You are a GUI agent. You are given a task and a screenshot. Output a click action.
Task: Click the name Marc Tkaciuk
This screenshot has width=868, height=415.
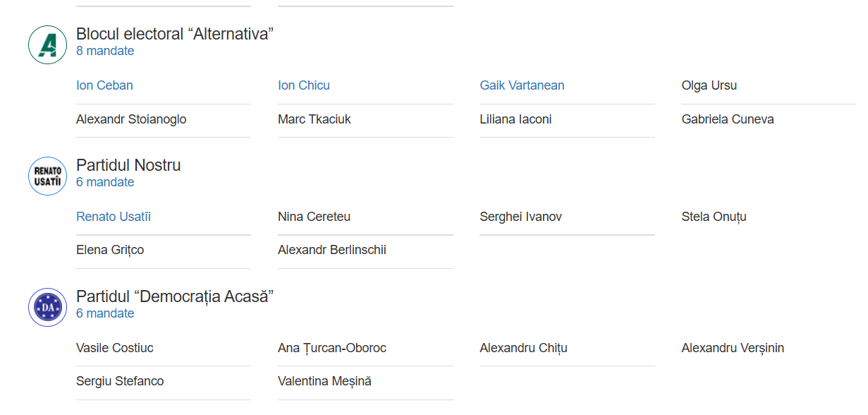tap(314, 119)
